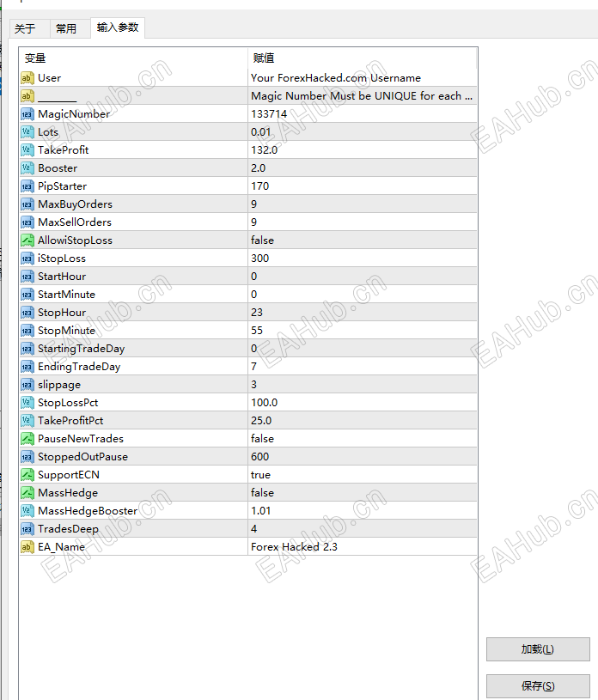Click the icon beside MassHedgeBooster
Image resolution: width=598 pixels, height=700 pixels.
tap(27, 511)
